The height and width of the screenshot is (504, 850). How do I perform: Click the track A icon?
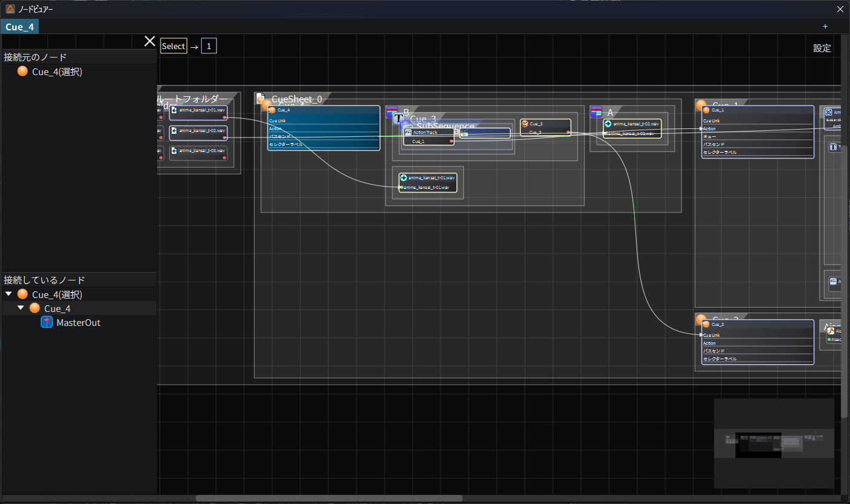point(596,112)
